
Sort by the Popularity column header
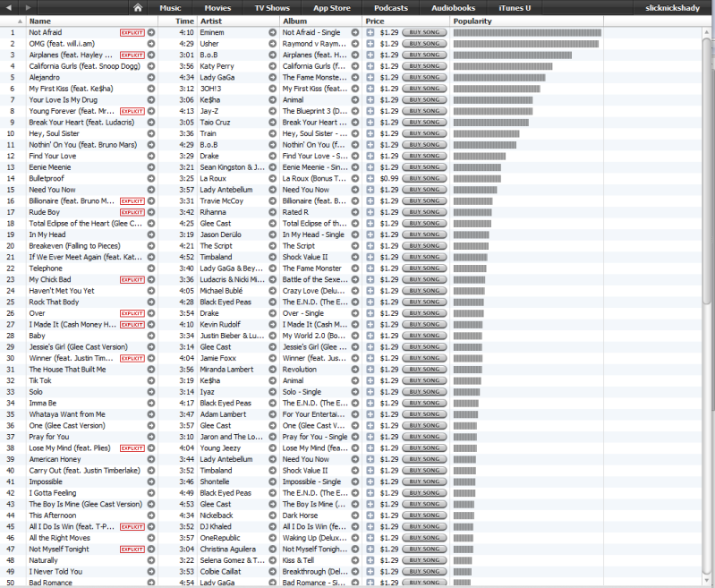click(x=527, y=21)
